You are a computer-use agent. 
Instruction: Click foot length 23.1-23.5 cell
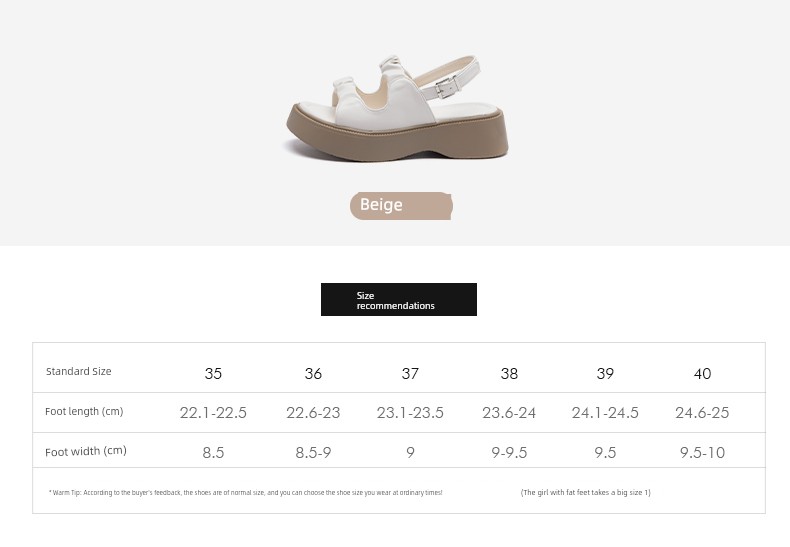point(410,413)
